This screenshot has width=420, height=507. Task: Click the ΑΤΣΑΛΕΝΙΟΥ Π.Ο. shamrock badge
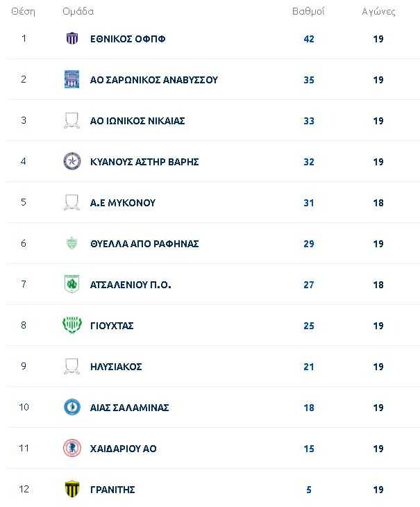click(x=72, y=284)
